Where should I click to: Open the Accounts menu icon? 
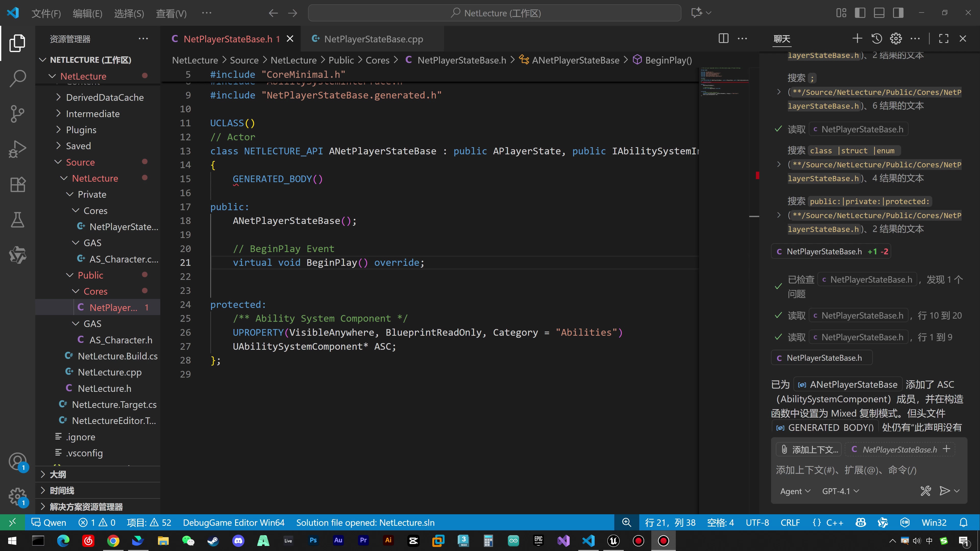tap(18, 462)
